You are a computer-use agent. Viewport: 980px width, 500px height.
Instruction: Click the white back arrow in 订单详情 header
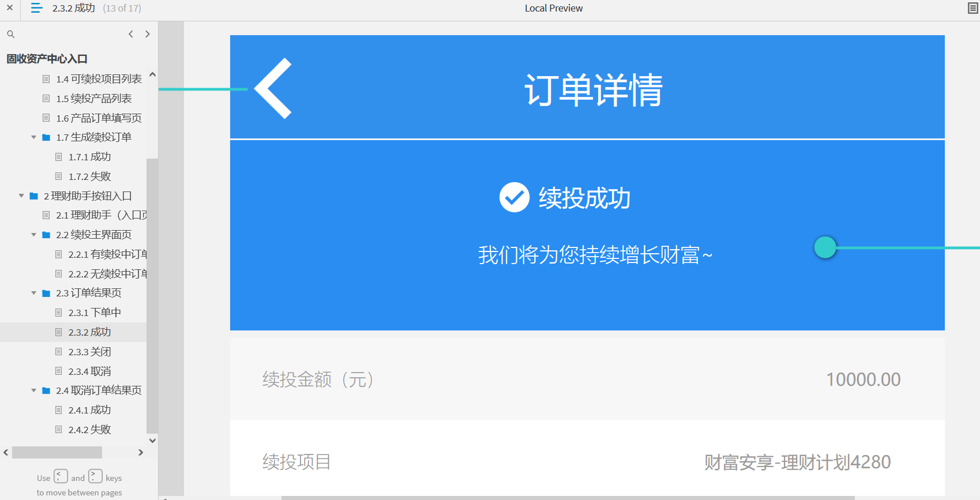273,88
